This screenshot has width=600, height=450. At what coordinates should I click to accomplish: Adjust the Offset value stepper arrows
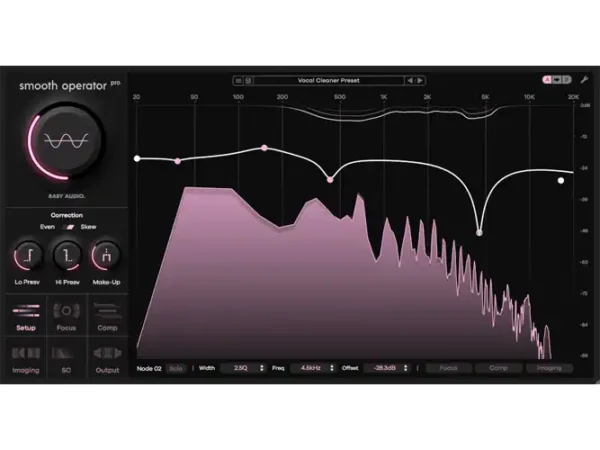click(x=406, y=368)
